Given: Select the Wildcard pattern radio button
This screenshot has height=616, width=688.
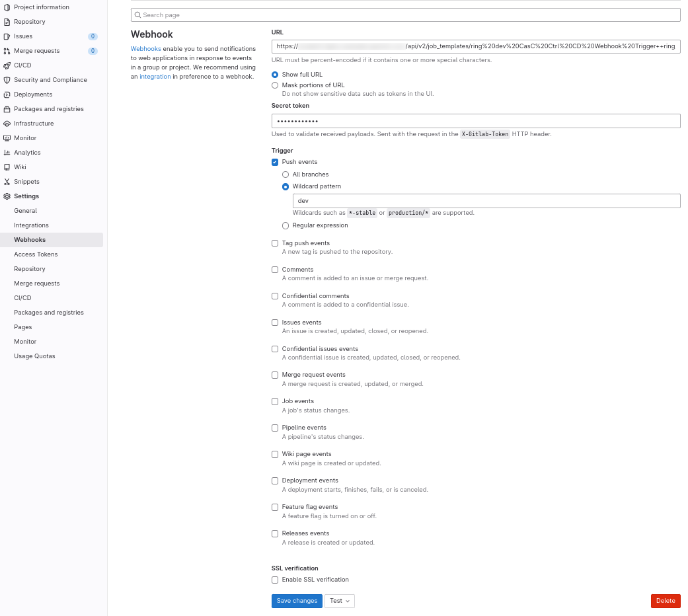Looking at the screenshot, I should 286,186.
